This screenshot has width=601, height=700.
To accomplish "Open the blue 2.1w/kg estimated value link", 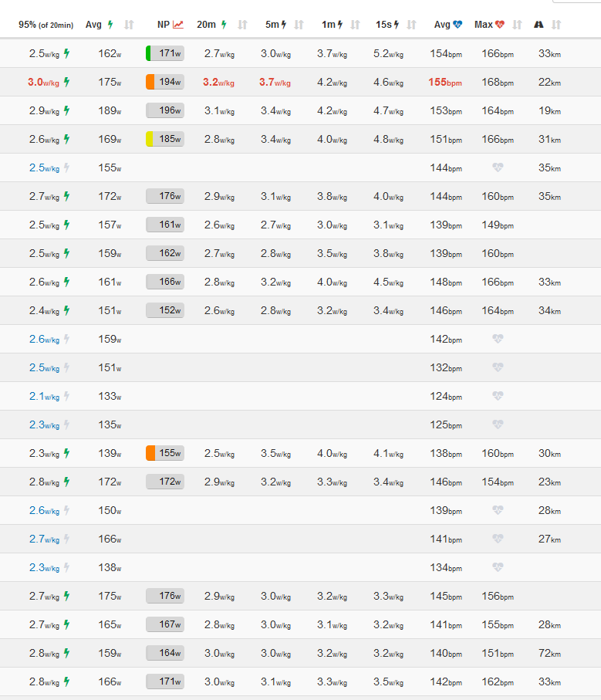I will coord(44,397).
